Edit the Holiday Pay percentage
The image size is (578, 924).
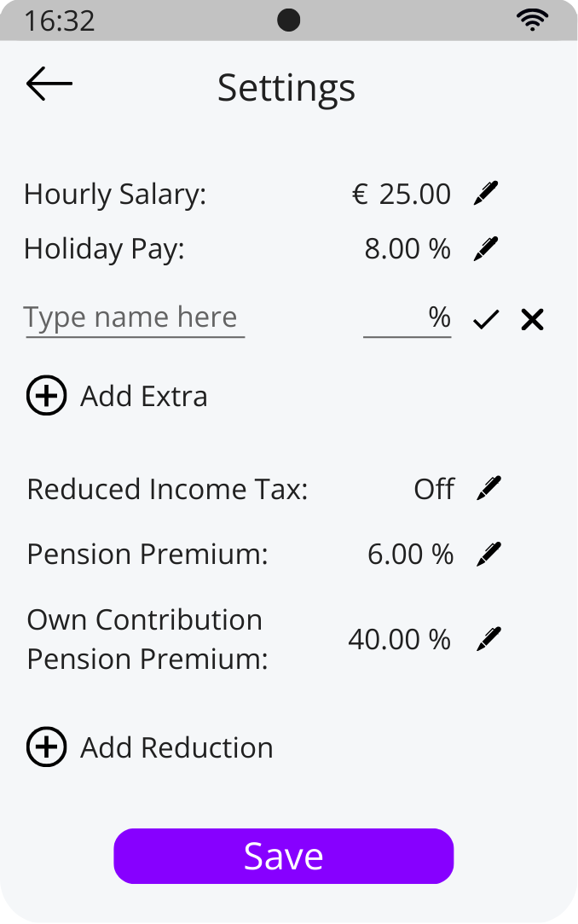point(485,248)
